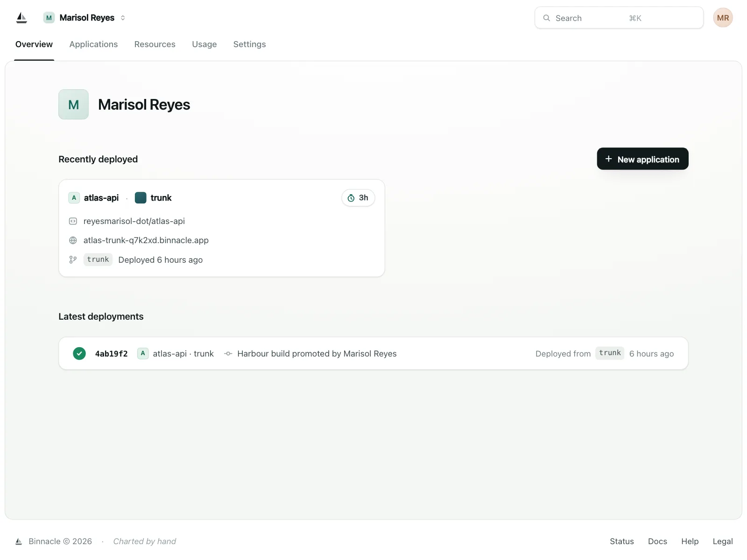Switch to the Applications tab
747x560 pixels.
pos(93,44)
